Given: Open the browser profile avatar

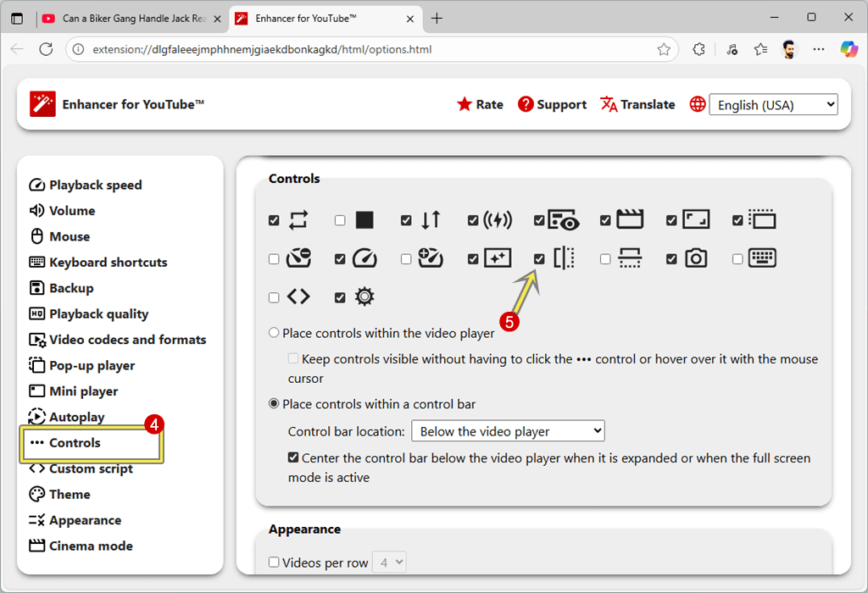Looking at the screenshot, I should point(789,49).
